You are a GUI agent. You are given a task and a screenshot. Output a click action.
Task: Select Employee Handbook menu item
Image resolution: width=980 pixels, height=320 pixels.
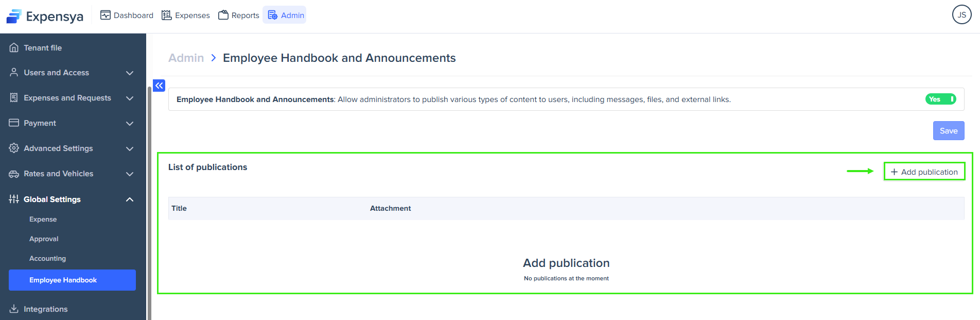(x=72, y=280)
